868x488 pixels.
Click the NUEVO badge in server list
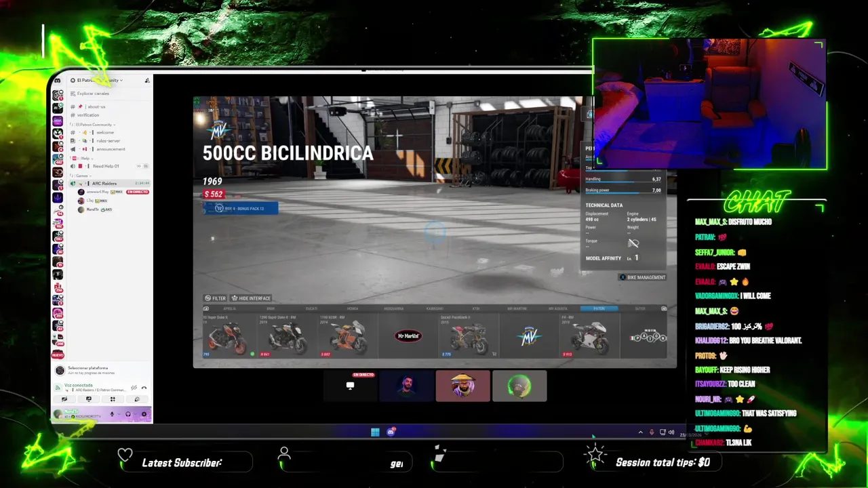click(58, 354)
